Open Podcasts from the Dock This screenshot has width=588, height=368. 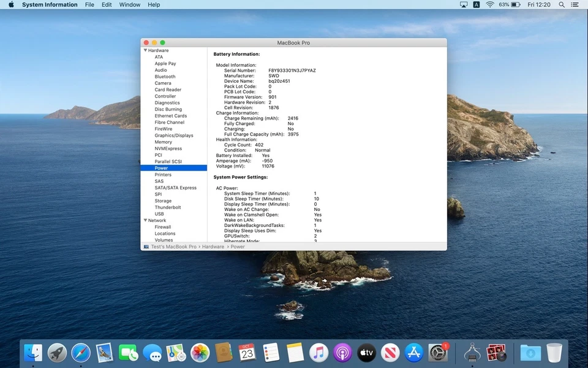coord(342,353)
